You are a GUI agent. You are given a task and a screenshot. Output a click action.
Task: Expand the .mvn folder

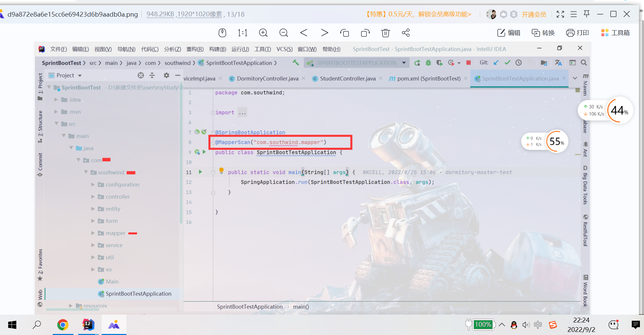tap(56, 112)
